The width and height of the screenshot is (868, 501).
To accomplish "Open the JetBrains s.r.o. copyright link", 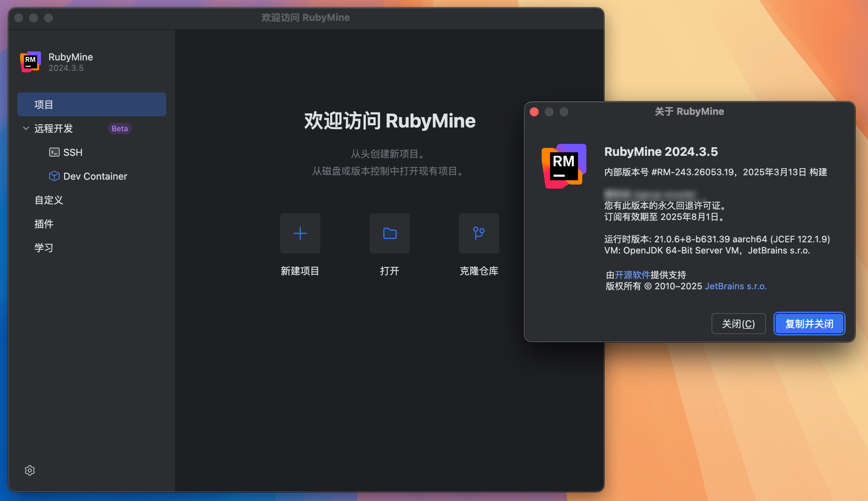I will point(736,286).
